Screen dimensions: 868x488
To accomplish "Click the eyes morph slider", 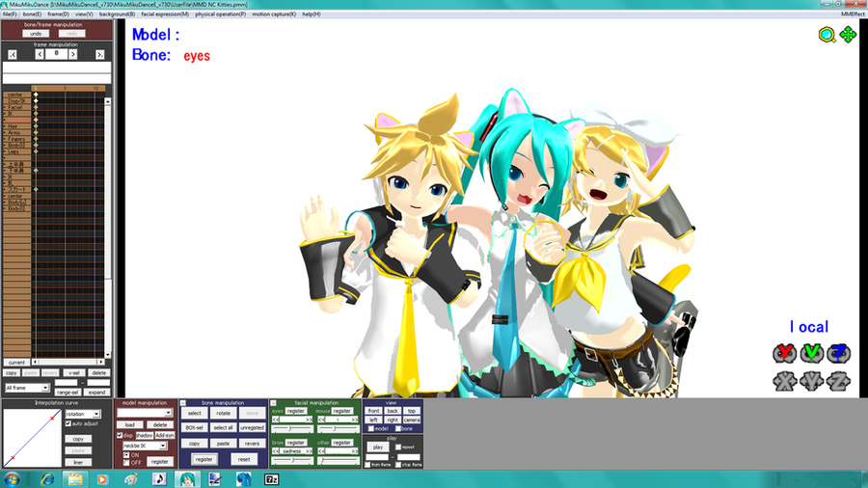I will point(292,429).
